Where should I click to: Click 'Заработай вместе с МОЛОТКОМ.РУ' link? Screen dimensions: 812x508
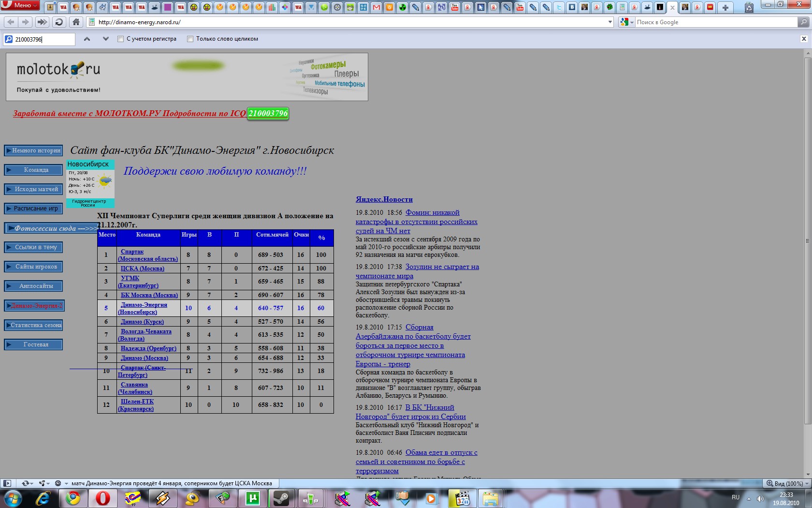(130, 113)
